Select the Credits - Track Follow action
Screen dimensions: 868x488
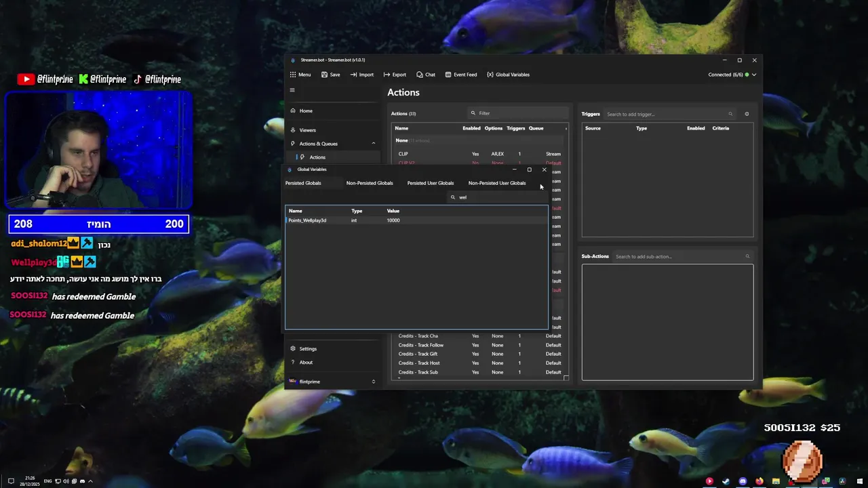tap(480, 345)
